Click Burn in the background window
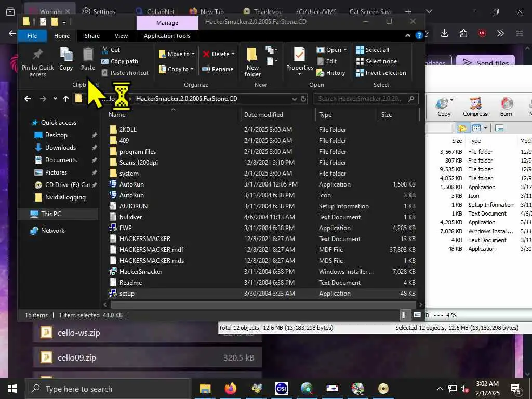Screen dimensions: 532x399 (x=506, y=107)
